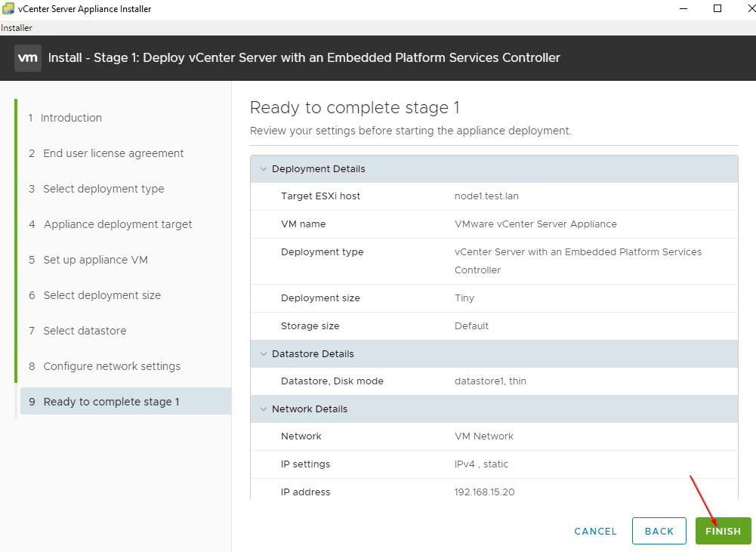Cancel the installation wizard

click(x=595, y=532)
